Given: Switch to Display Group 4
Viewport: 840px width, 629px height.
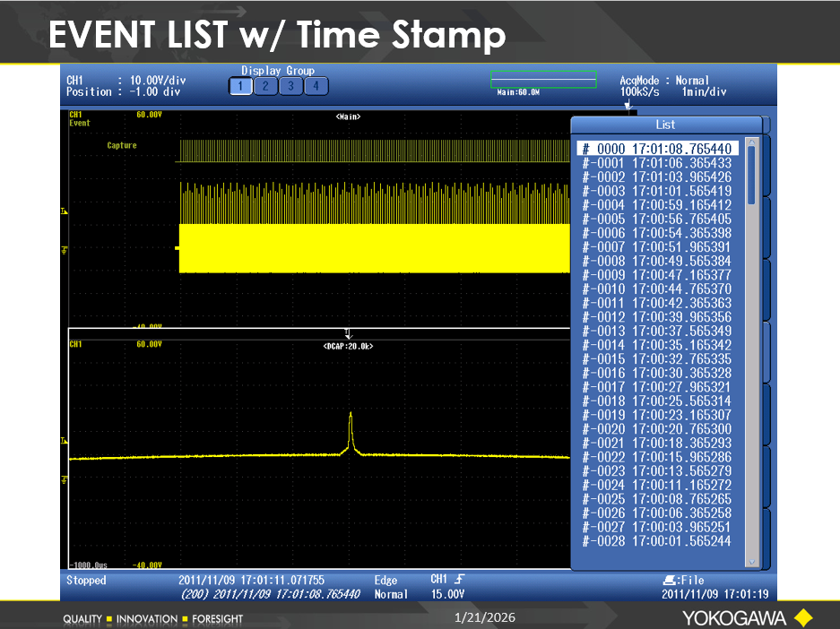Looking at the screenshot, I should [316, 86].
